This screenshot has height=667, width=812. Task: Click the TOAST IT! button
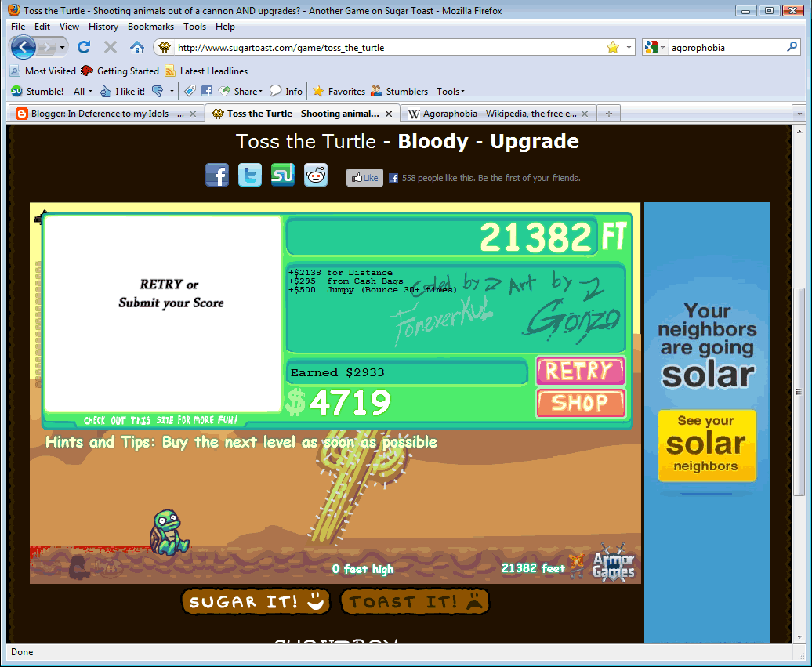coord(415,602)
